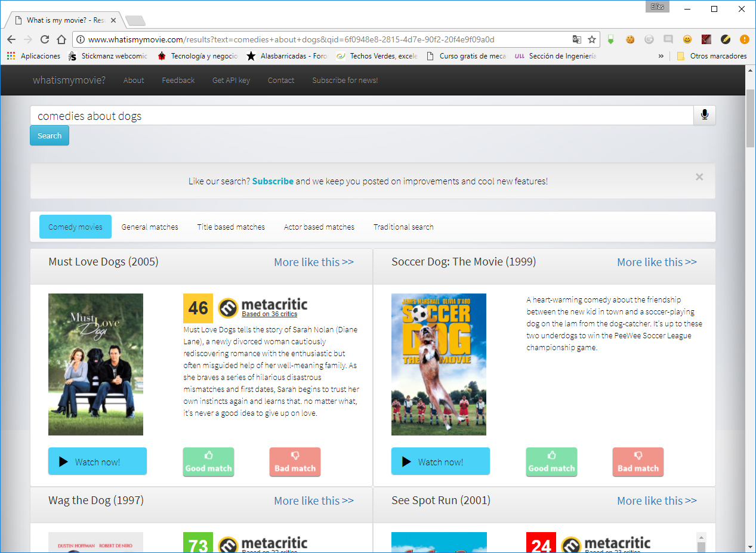Mark Must Love Dogs as Good match

[x=208, y=462]
